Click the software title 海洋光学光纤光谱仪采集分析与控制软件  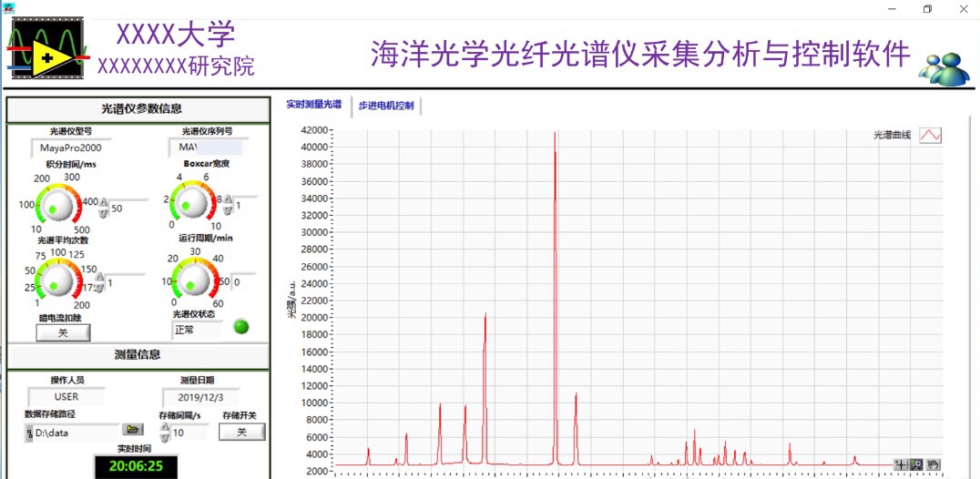coord(640,54)
